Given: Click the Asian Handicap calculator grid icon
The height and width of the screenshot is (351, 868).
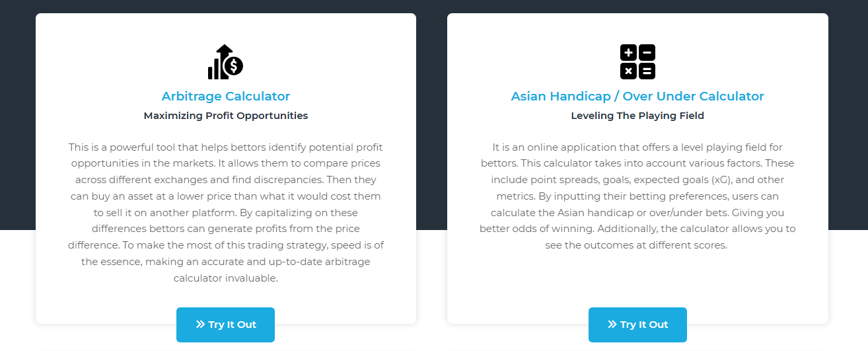Looking at the screenshot, I should pyautogui.click(x=637, y=62).
